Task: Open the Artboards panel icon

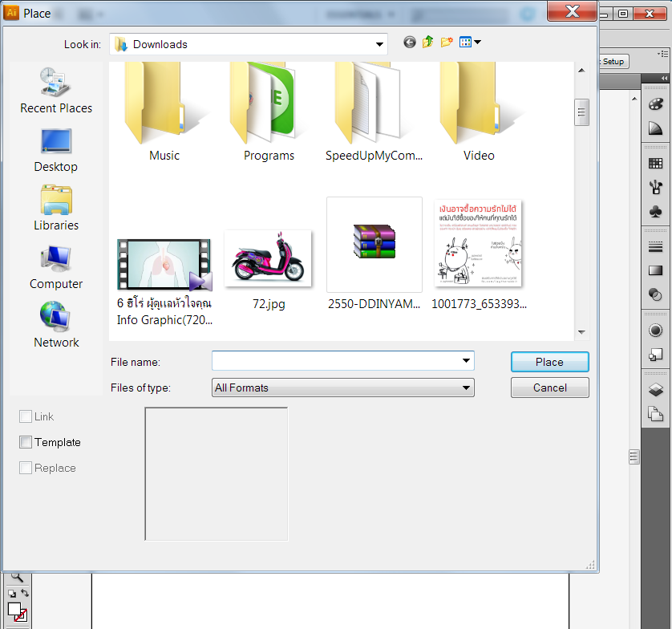Action: [x=655, y=414]
